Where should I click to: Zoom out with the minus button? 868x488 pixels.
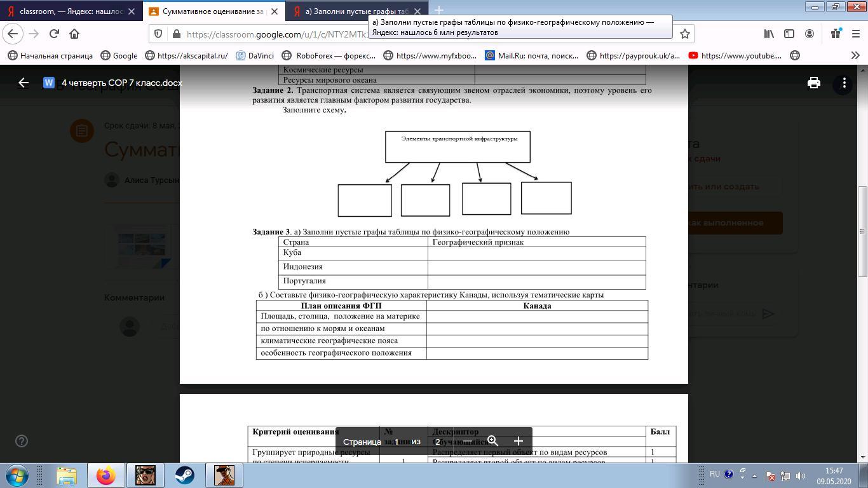[x=467, y=441]
